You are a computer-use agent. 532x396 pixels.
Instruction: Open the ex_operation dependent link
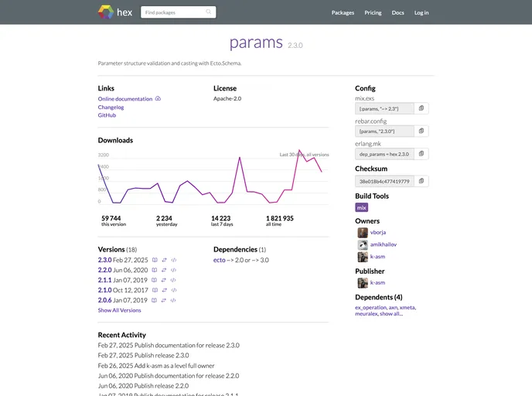tap(370, 307)
